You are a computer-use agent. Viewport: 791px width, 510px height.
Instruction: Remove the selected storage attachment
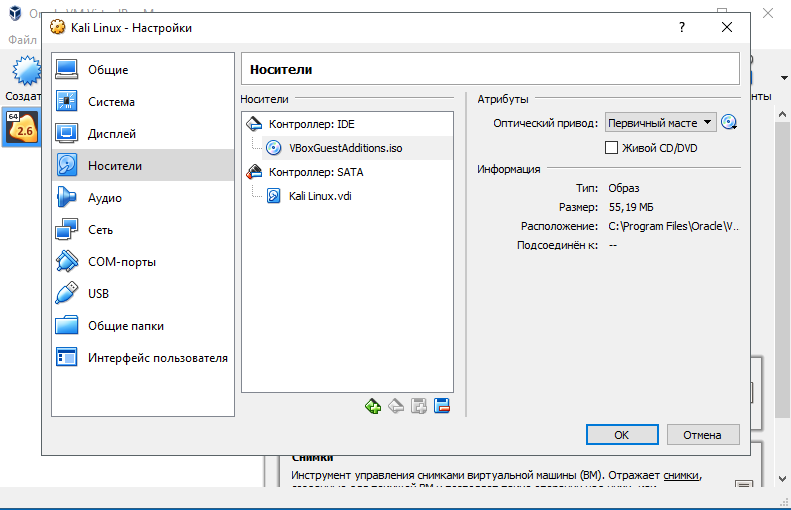441,406
